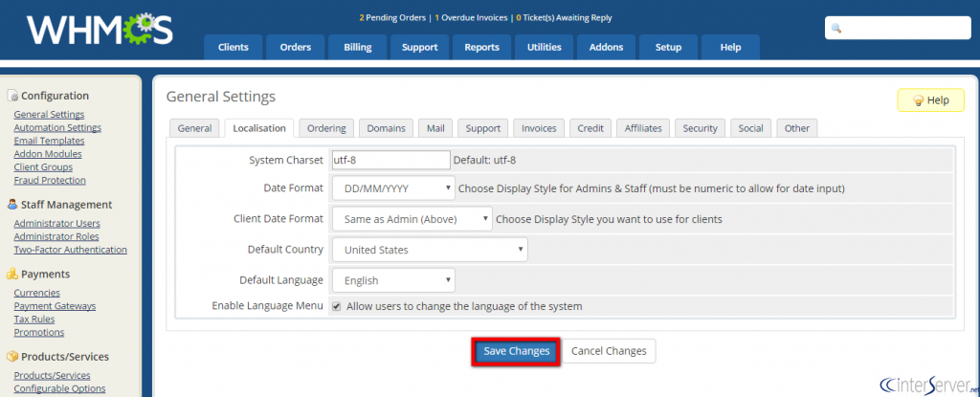Viewport: 980px width, 397px height.
Task: Click the yellow Help button
Action: coord(930,100)
